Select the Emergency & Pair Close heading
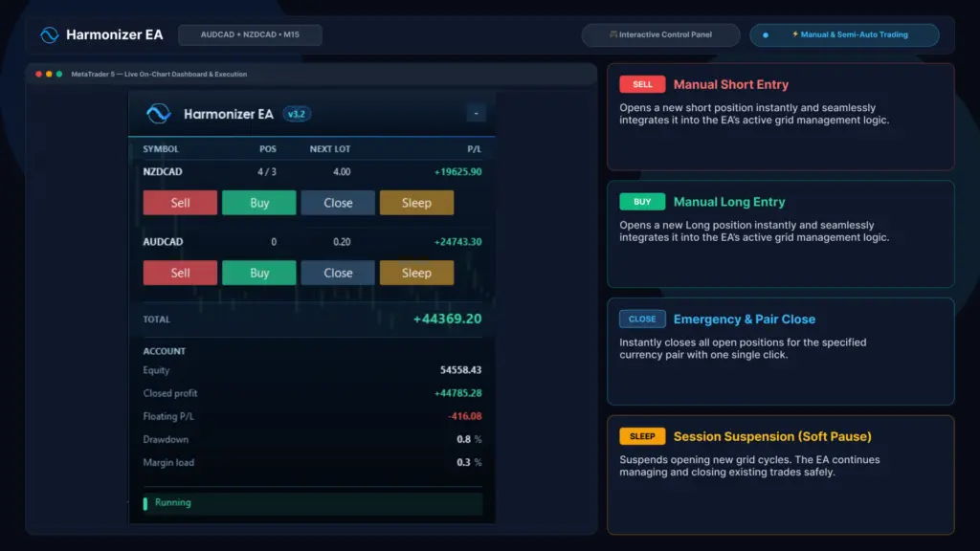The height and width of the screenshot is (551, 980). point(745,320)
